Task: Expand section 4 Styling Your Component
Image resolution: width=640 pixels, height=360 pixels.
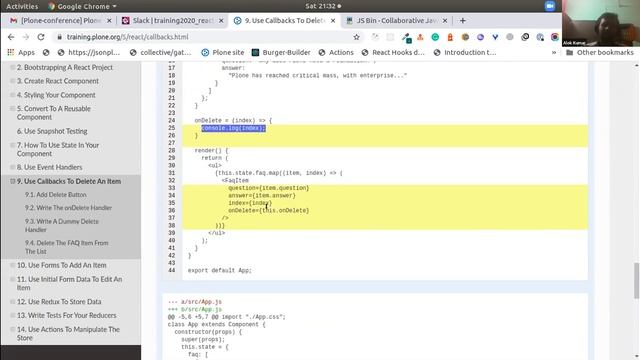Action: 13,95
